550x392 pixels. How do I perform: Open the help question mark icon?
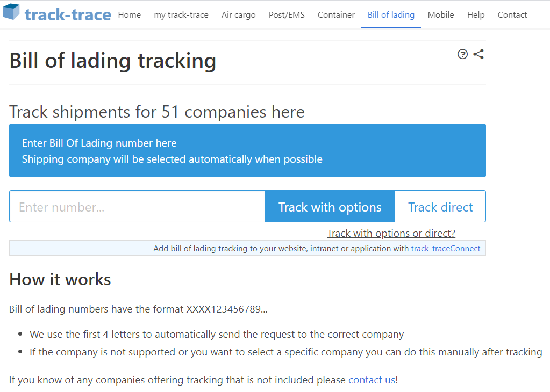463,54
